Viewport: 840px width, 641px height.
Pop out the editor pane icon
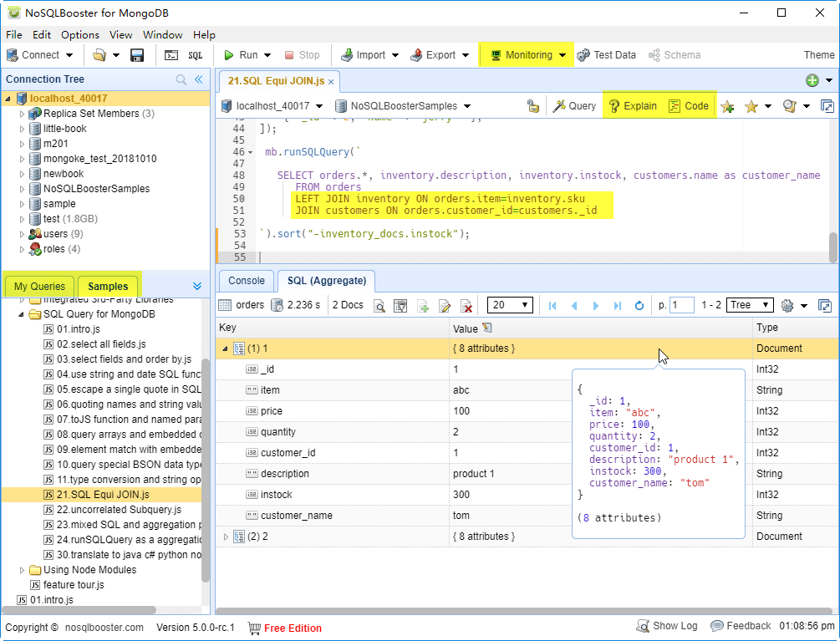click(827, 106)
